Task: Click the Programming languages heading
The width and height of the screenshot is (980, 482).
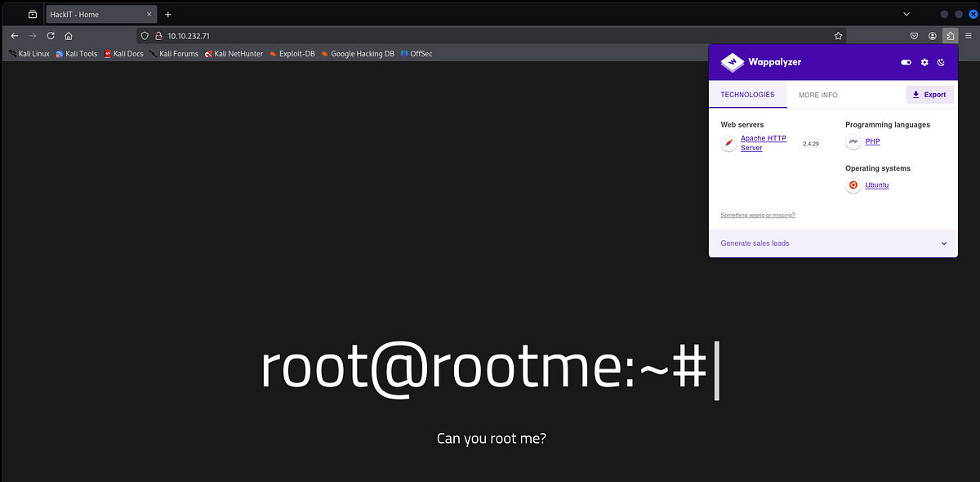Action: (x=888, y=125)
